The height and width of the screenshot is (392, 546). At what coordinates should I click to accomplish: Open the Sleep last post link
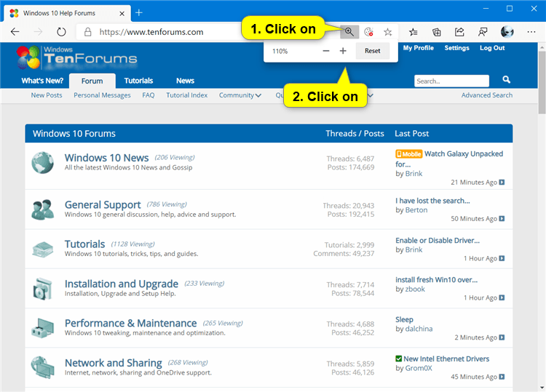[404, 320]
